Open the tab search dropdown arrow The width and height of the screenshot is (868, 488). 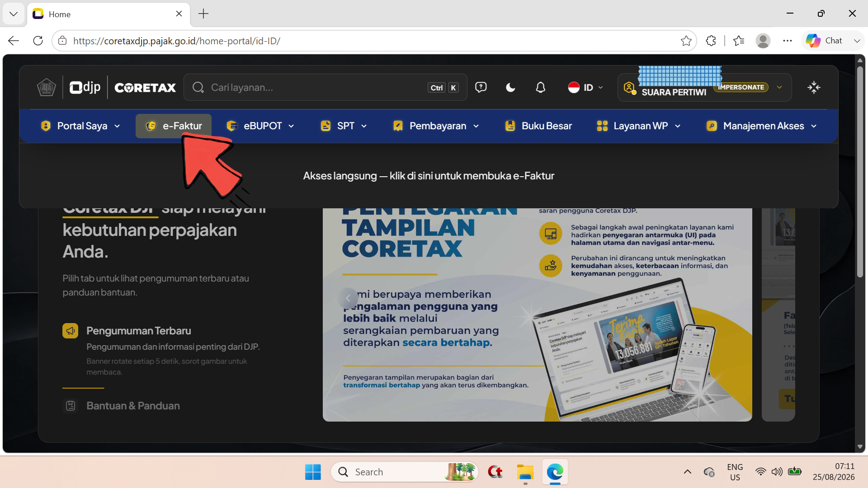14,14
